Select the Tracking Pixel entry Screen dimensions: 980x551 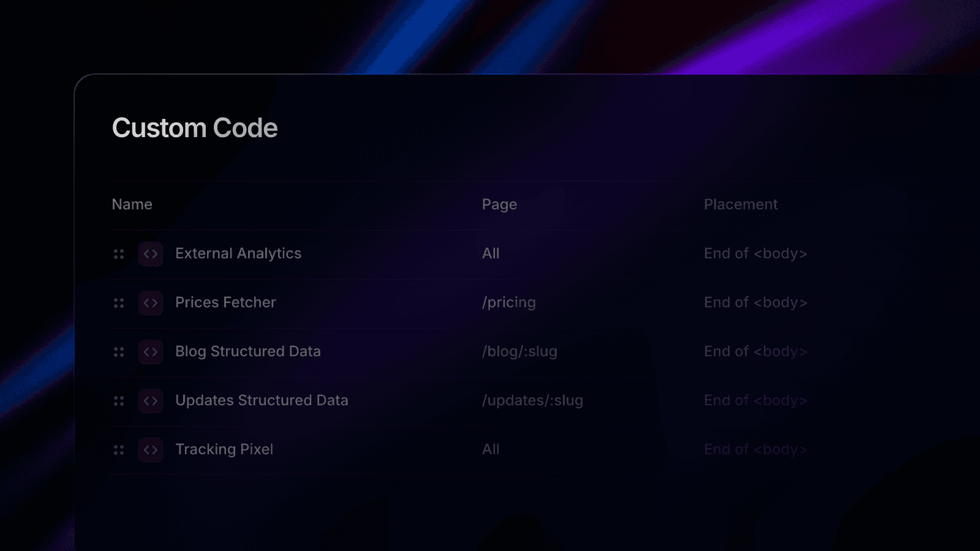point(224,449)
